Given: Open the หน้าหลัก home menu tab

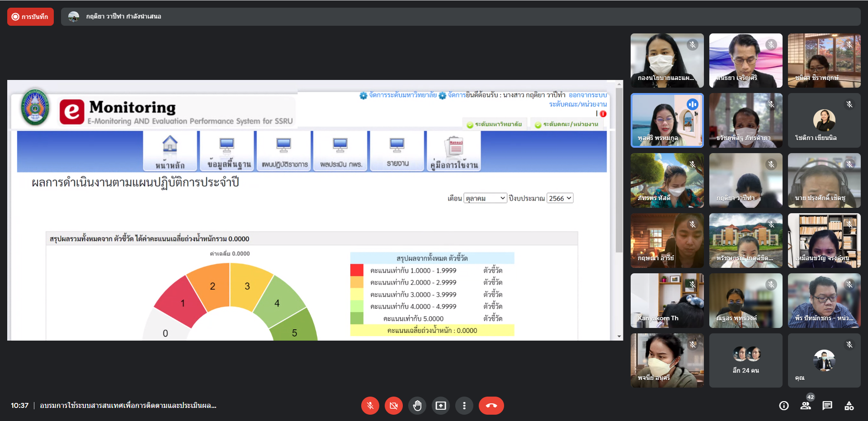Looking at the screenshot, I should click(x=170, y=152).
